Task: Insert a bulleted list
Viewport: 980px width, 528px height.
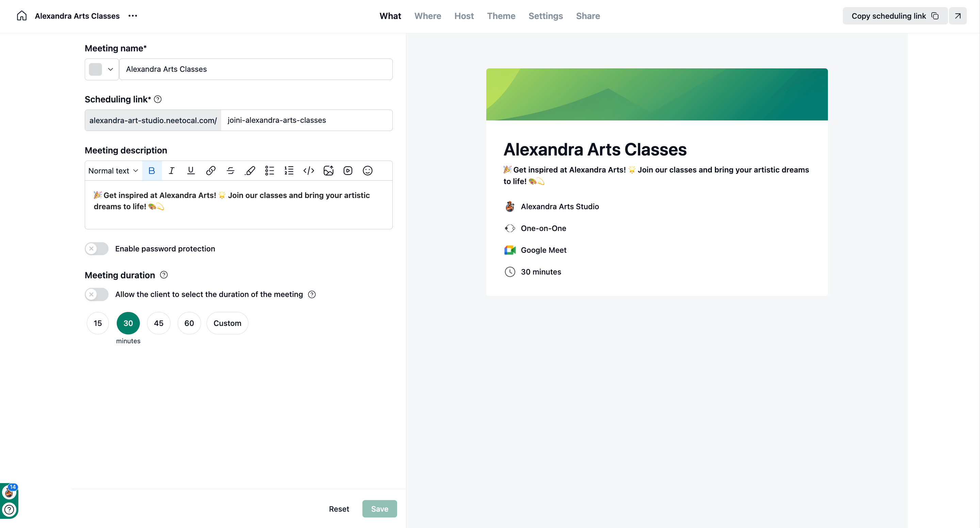Action: pos(270,171)
